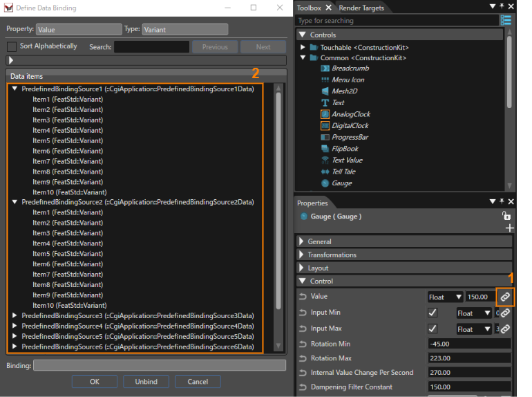Click the Unbind button
The height and width of the screenshot is (397, 532).
(146, 382)
